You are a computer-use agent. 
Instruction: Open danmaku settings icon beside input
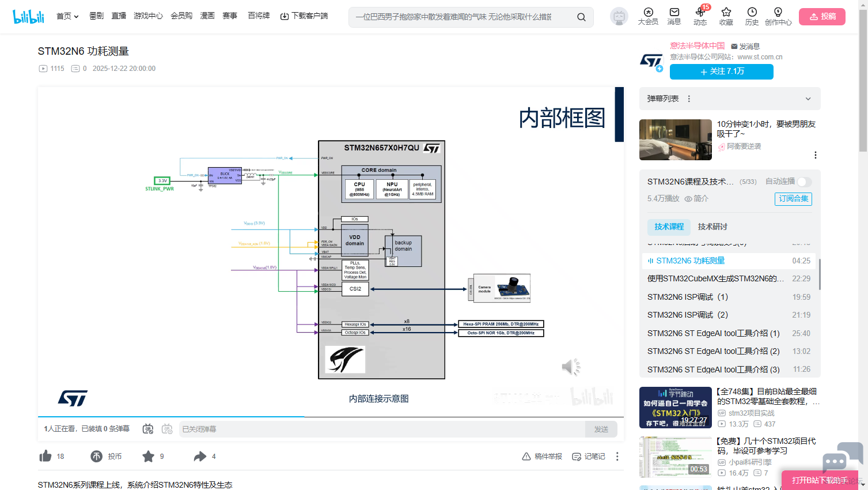click(x=167, y=429)
